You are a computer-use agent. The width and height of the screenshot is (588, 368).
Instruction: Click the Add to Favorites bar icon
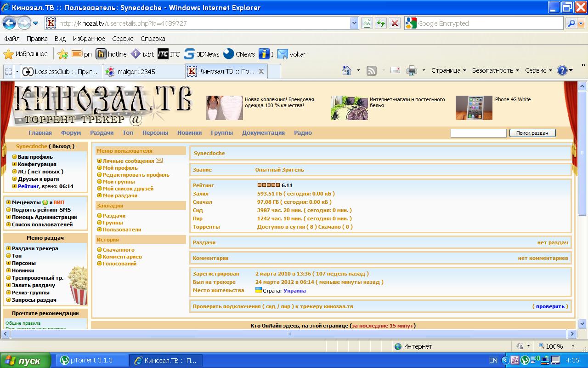coord(63,54)
